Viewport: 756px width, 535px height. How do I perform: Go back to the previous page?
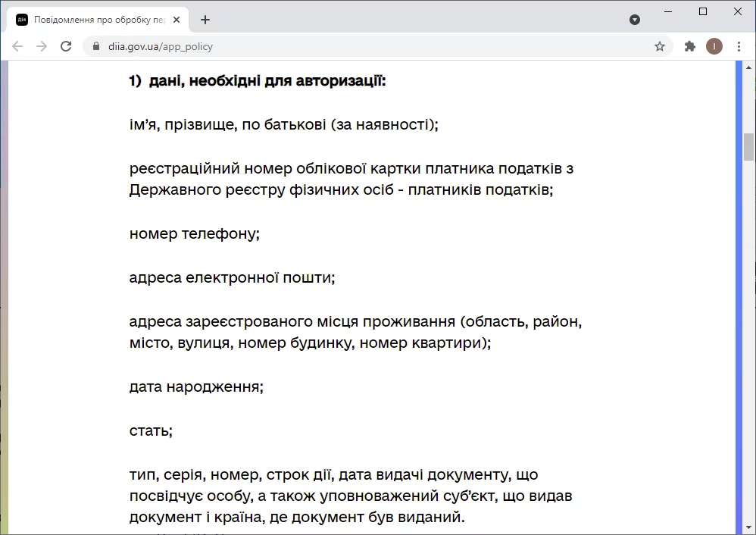click(17, 46)
